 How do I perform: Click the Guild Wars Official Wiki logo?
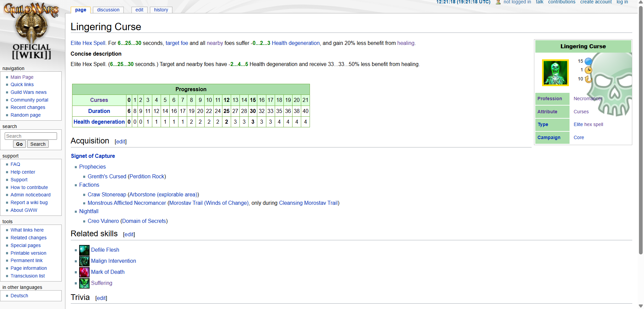[x=31, y=31]
